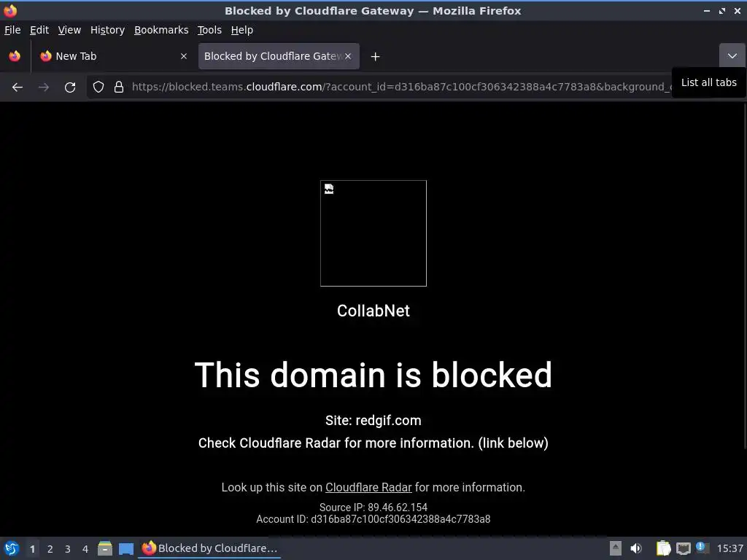Open the removable media eject tray icon

(x=616, y=548)
